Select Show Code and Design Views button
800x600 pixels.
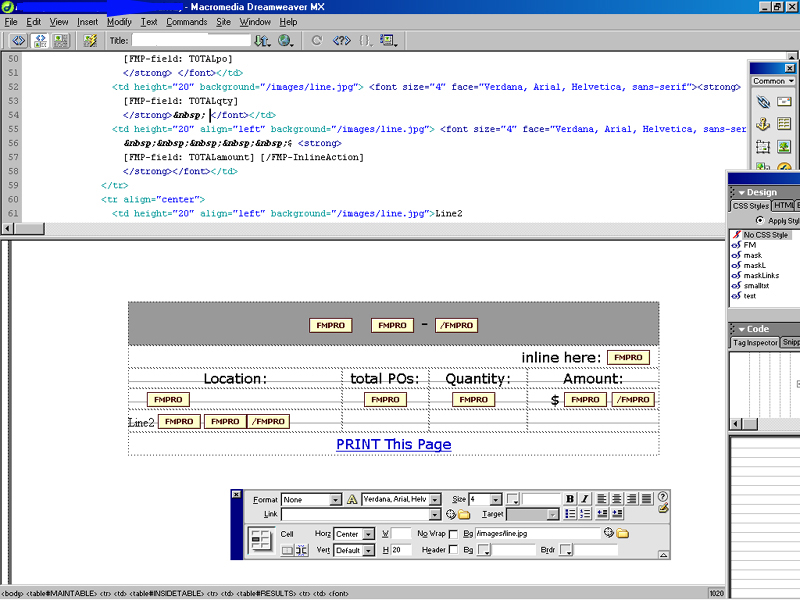pyautogui.click(x=40, y=41)
